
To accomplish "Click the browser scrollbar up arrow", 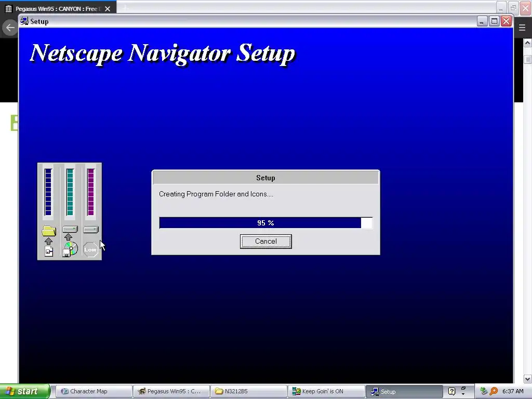I will click(528, 43).
